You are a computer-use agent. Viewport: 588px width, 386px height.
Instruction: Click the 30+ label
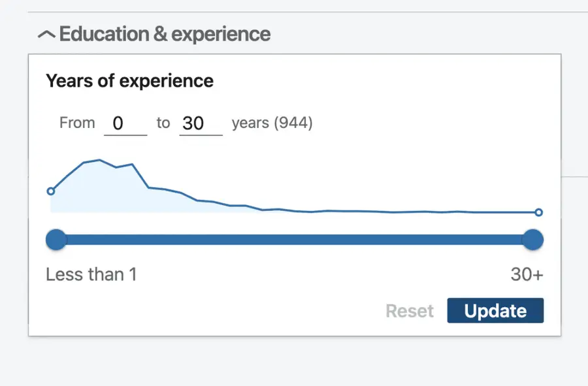pos(527,274)
